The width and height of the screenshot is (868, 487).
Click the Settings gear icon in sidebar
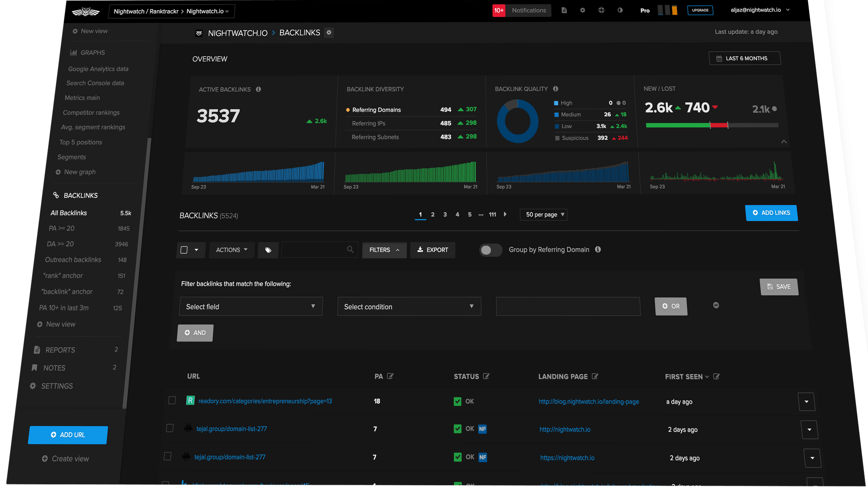point(32,386)
